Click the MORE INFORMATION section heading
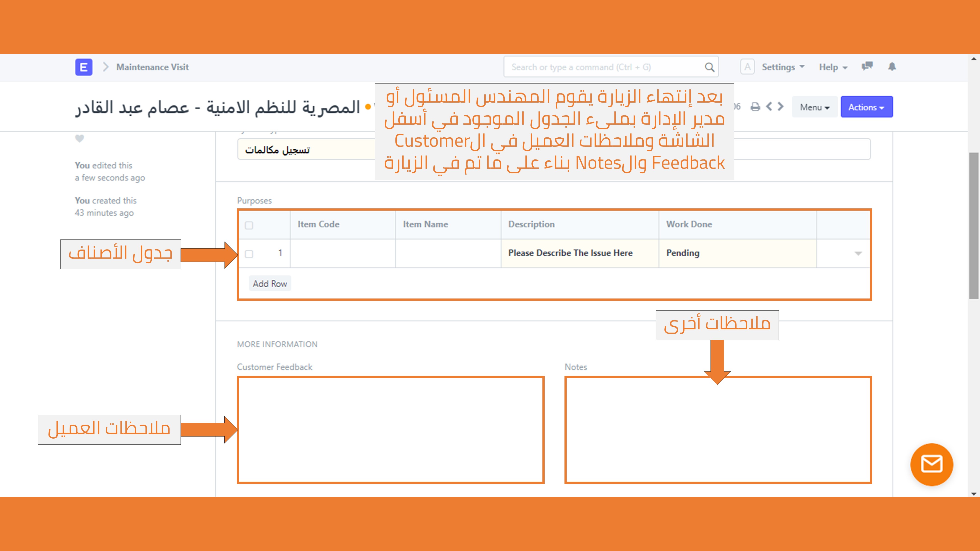The width and height of the screenshot is (980, 551). pyautogui.click(x=277, y=344)
